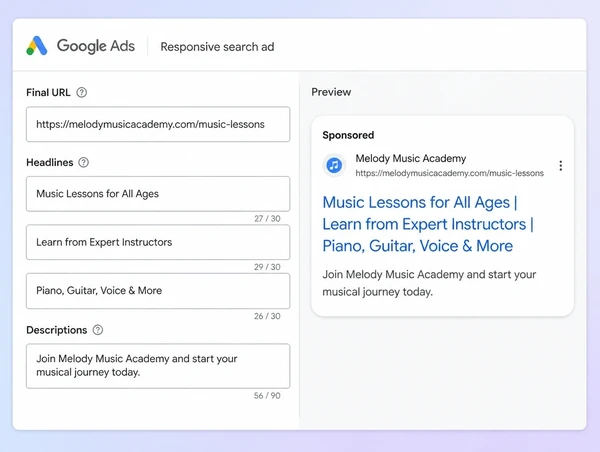Click the '27 / 30' character counter

tap(267, 219)
